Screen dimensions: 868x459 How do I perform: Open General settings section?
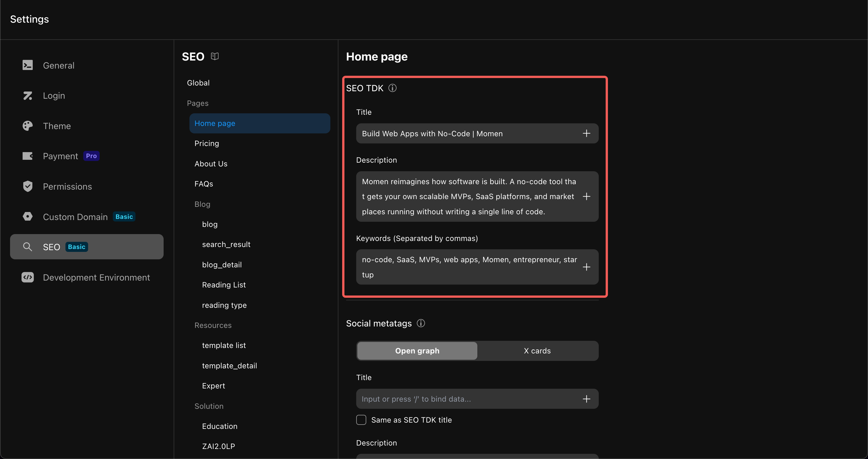87,65
